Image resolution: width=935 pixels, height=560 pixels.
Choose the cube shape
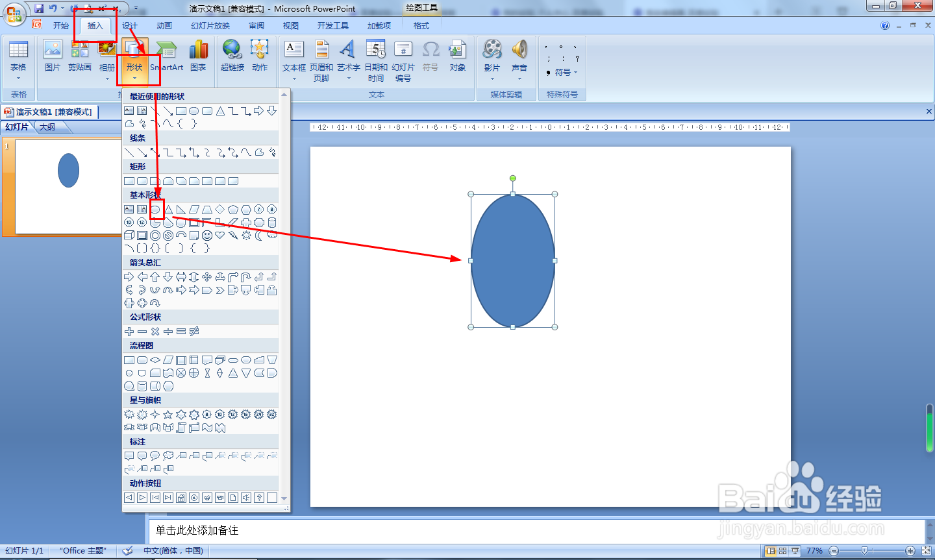point(129,236)
